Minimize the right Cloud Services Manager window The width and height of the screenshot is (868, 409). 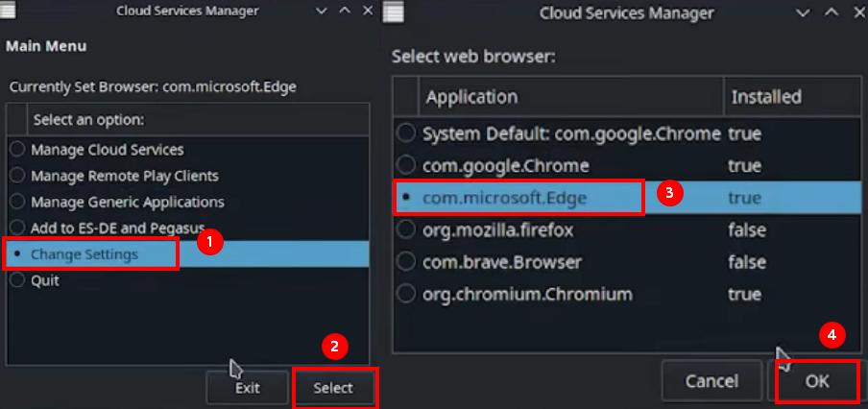tap(803, 12)
